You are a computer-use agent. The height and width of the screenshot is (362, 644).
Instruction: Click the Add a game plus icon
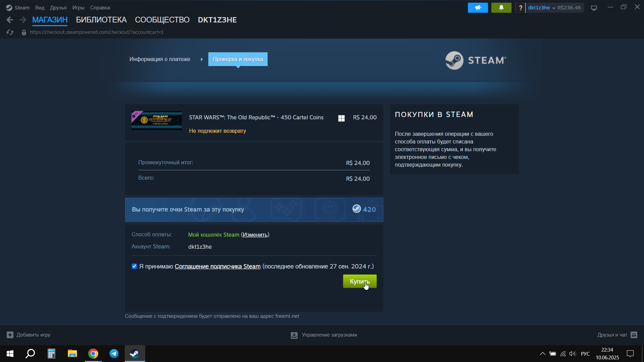(10, 335)
